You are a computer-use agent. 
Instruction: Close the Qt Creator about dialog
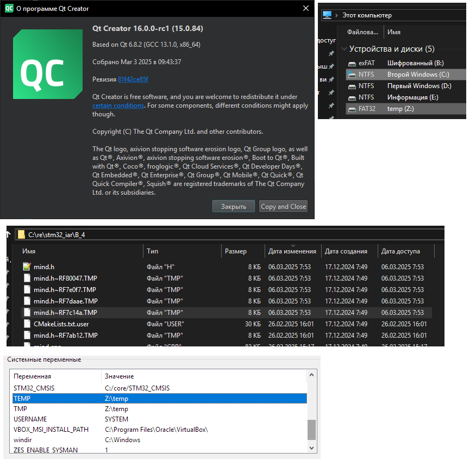pyautogui.click(x=306, y=8)
